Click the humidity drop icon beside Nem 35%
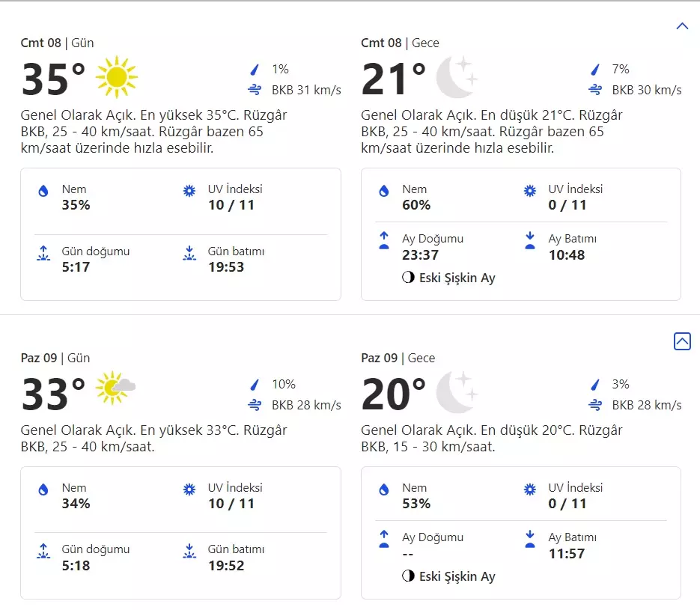Image resolution: width=700 pixels, height=610 pixels. click(43, 191)
